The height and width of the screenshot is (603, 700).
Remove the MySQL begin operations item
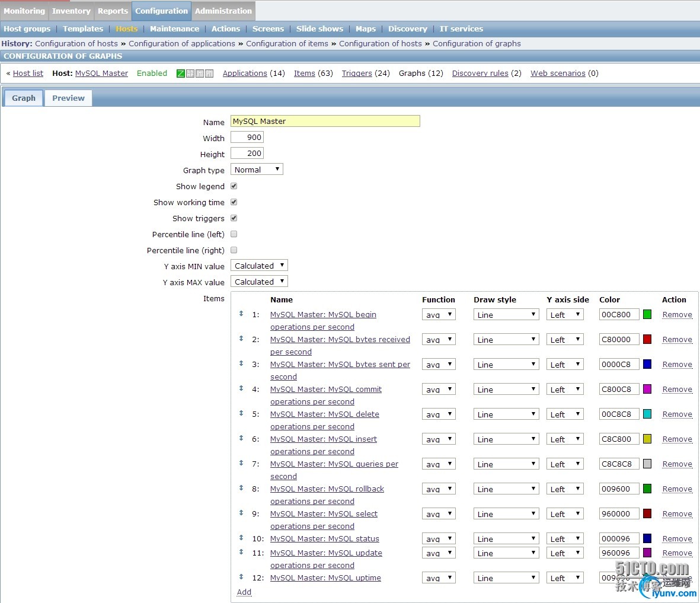point(677,314)
